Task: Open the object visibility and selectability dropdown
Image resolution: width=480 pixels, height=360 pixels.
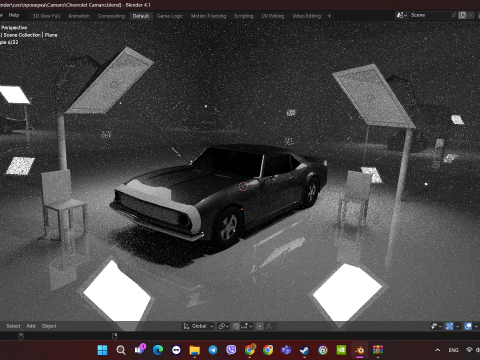Action: pos(436,326)
